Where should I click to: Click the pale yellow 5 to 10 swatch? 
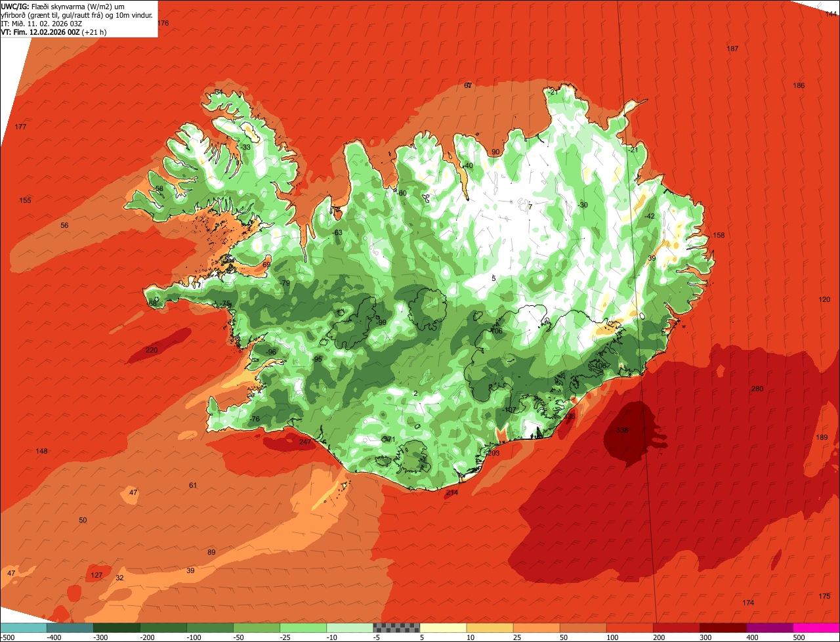coord(443,627)
